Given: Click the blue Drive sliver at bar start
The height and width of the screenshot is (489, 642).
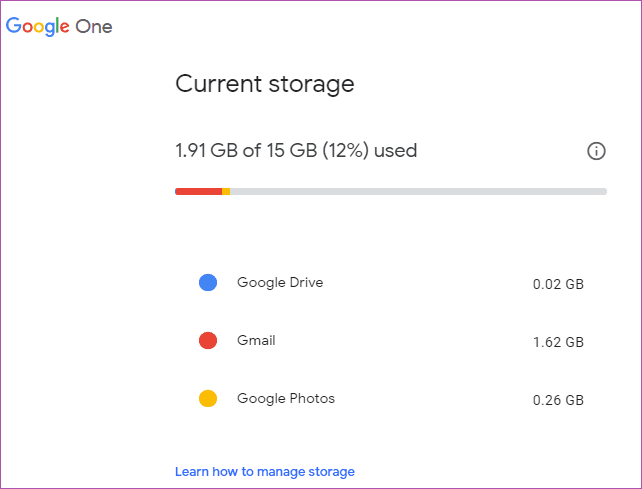Looking at the screenshot, I should 176,192.
